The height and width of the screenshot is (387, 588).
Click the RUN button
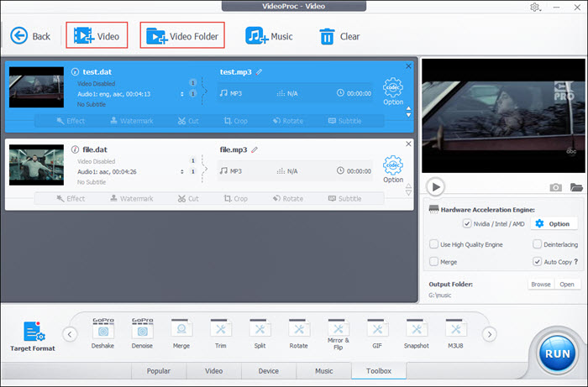557,353
